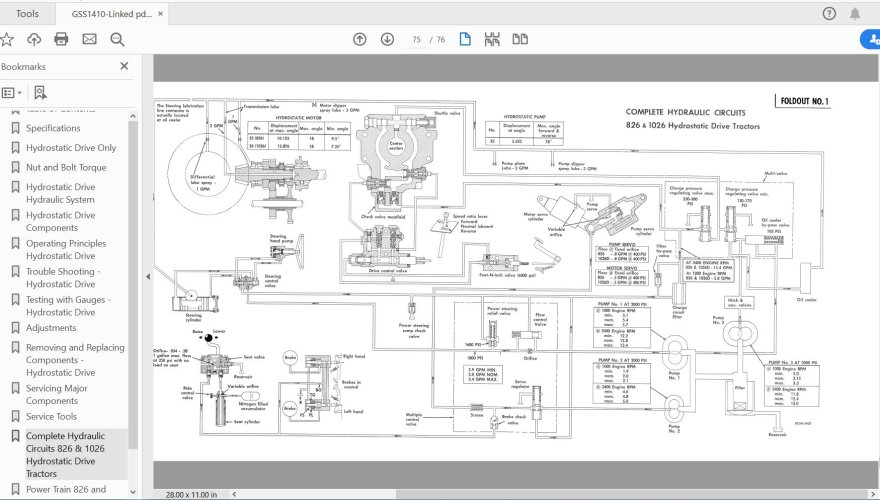The height and width of the screenshot is (500, 880).
Task: Open Hydrostatic Drive Hydraulic System bookmark
Action: 61,193
